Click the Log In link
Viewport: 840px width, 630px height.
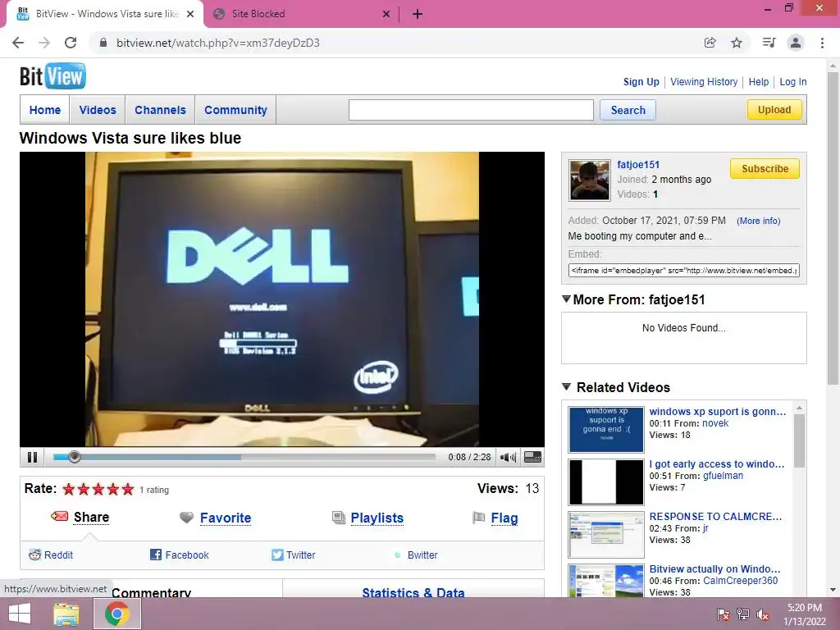point(793,81)
